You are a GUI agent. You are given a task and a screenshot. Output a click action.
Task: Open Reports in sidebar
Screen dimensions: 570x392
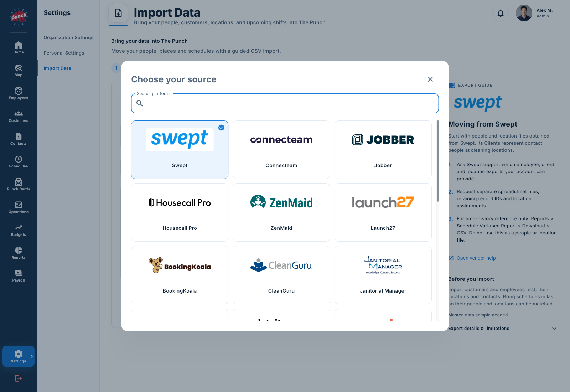[x=19, y=253]
